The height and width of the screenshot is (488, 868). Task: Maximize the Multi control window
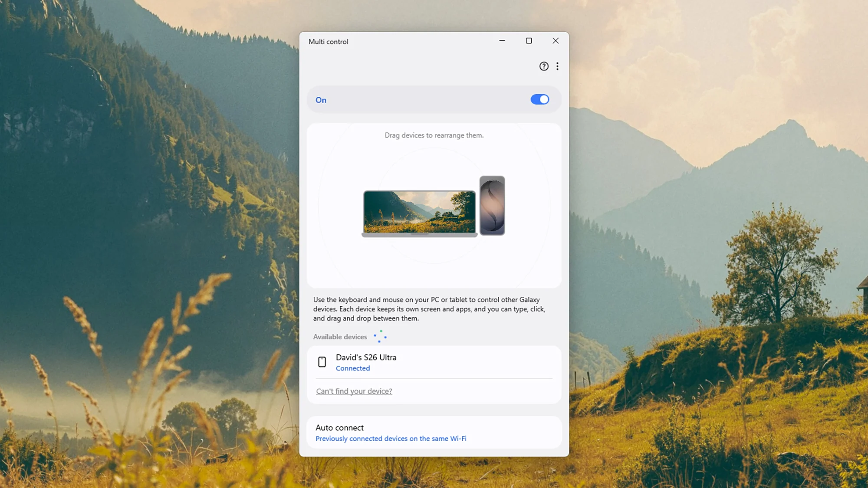(x=529, y=41)
